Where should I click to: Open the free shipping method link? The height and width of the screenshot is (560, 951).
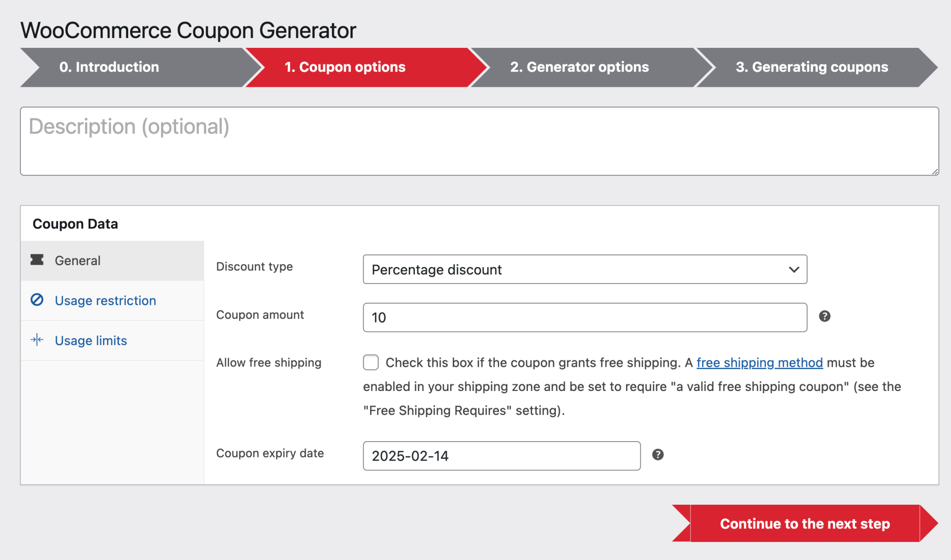point(760,363)
